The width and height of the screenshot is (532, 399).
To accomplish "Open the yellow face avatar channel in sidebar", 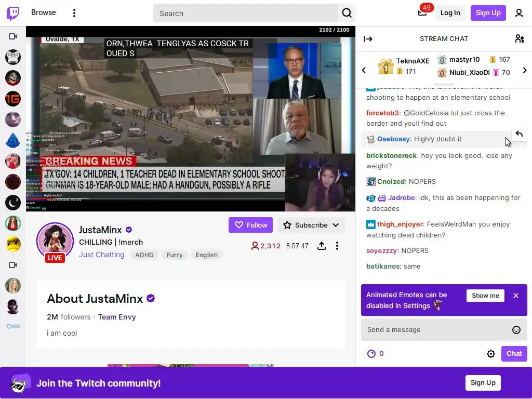I will pyautogui.click(x=13, y=244).
